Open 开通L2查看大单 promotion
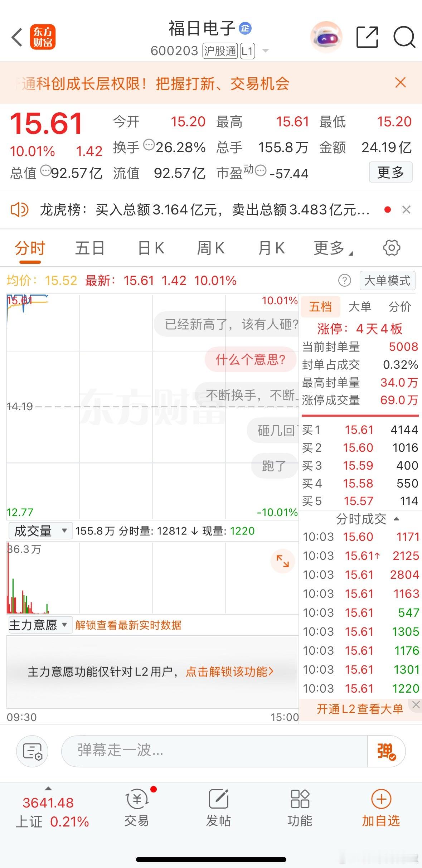 tap(360, 709)
